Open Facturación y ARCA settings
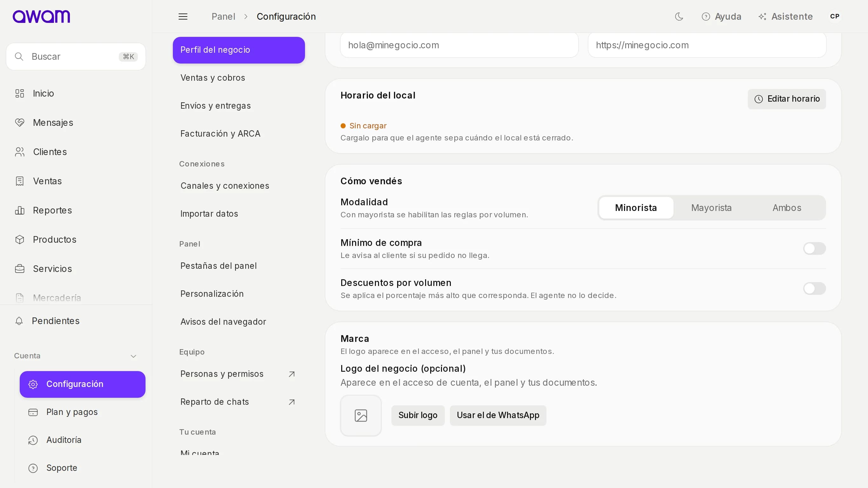The height and width of the screenshot is (488, 868). coord(239,134)
